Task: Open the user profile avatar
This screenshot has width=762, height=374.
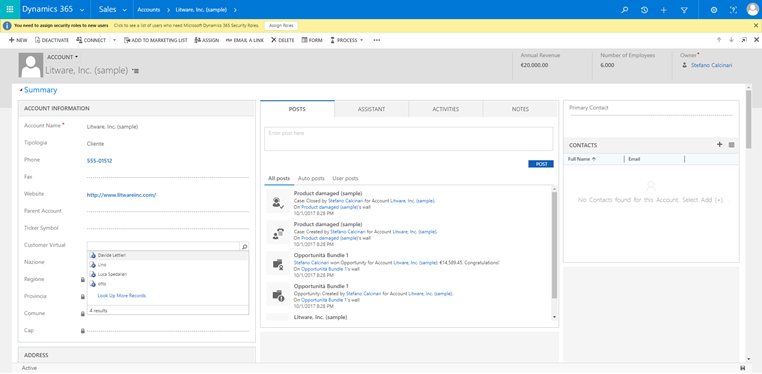Action: 752,9
